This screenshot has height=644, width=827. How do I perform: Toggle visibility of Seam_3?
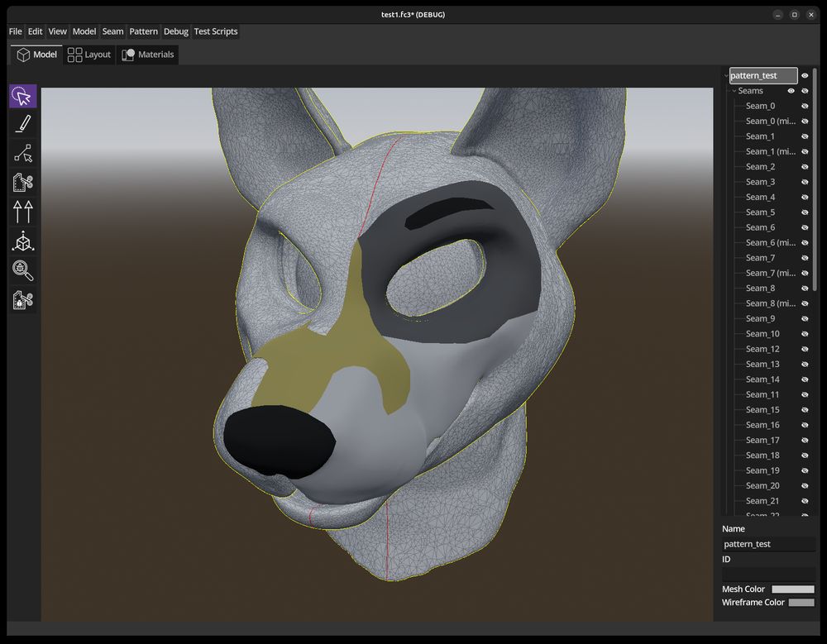coord(805,182)
